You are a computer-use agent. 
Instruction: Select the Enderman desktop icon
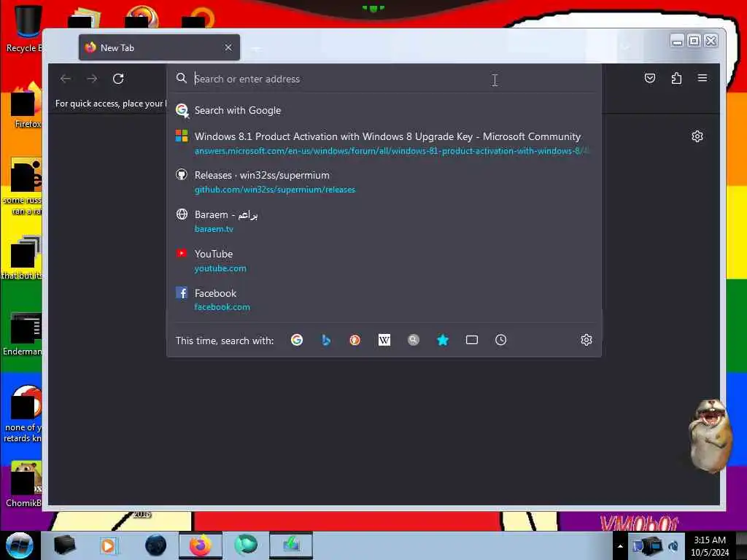23,334
